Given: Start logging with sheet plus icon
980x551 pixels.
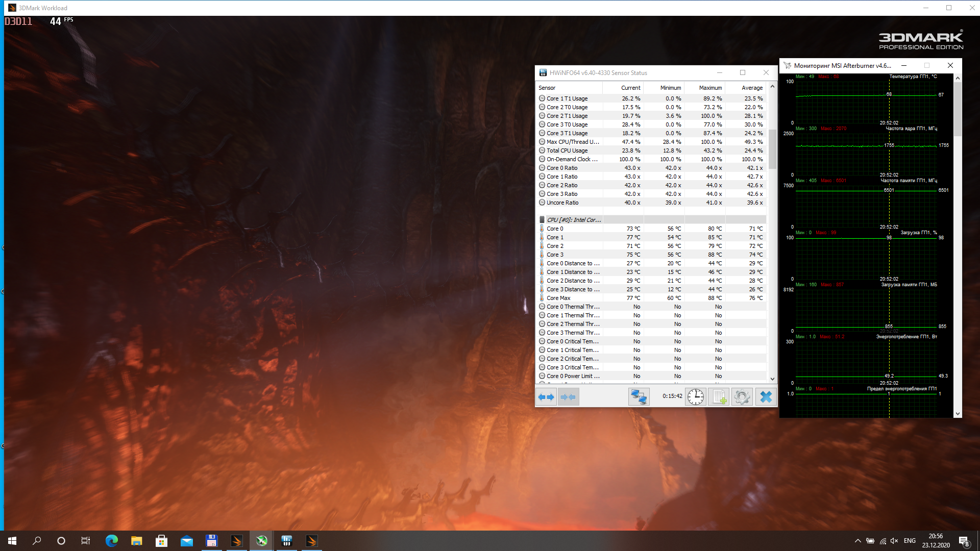Looking at the screenshot, I should [719, 396].
